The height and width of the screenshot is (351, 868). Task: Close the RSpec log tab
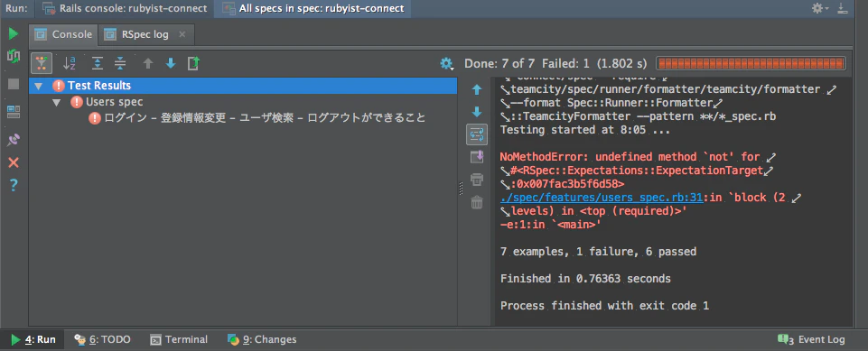(182, 34)
